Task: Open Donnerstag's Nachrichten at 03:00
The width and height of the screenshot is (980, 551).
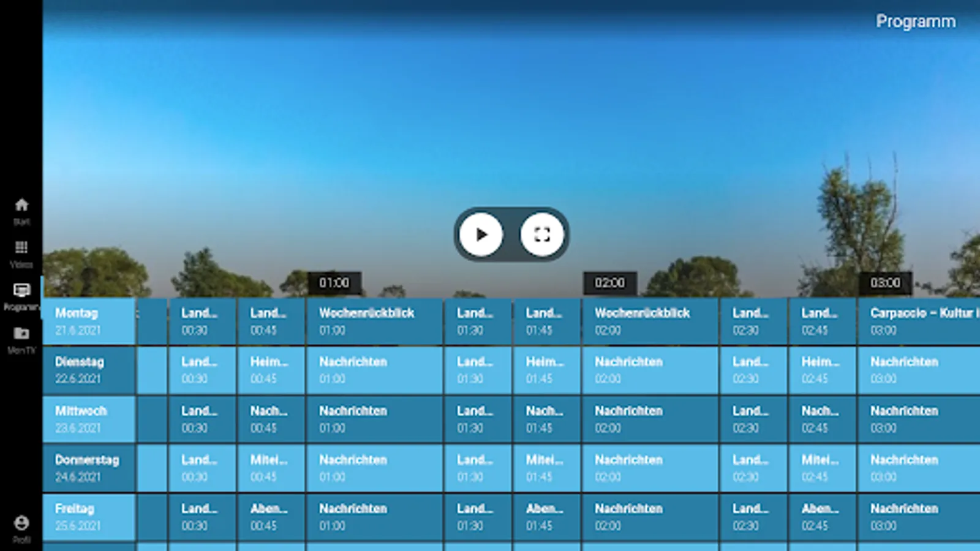Action: (x=919, y=468)
